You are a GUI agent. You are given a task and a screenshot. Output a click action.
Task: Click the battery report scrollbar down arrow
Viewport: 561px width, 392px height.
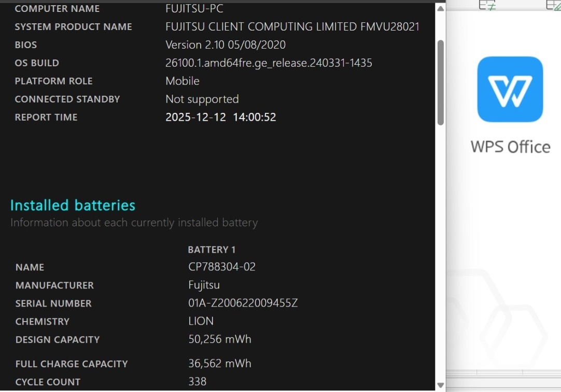(x=441, y=385)
